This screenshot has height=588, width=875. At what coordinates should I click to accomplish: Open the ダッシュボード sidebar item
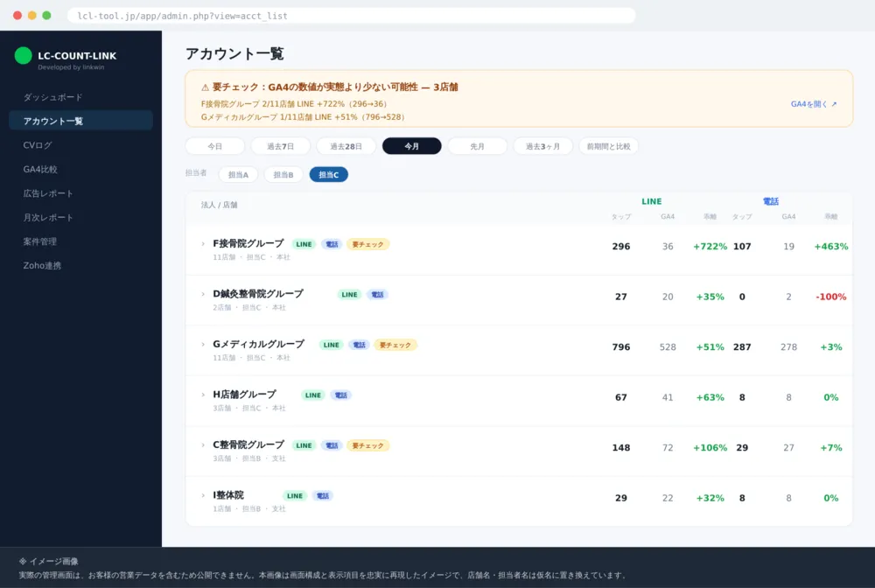pos(52,97)
